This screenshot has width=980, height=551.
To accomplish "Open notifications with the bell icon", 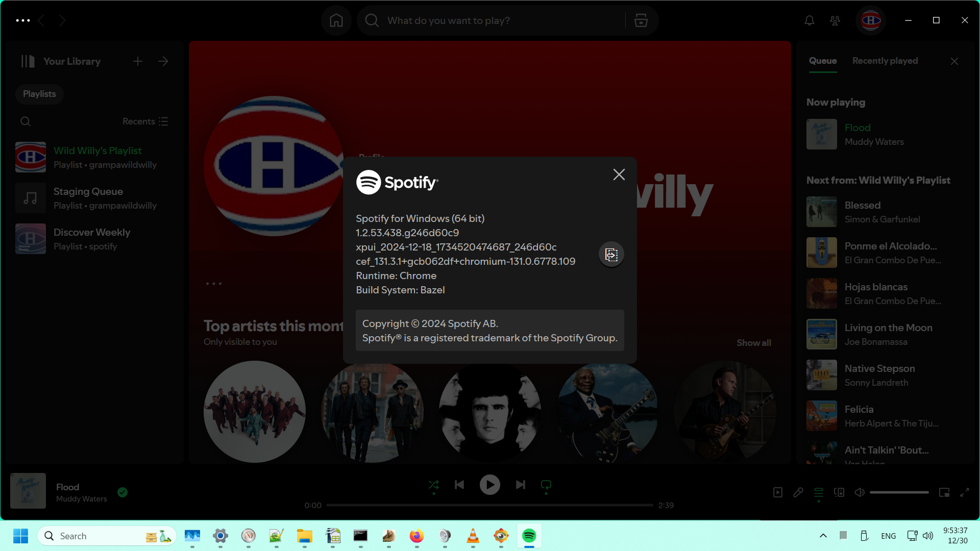I will click(809, 20).
